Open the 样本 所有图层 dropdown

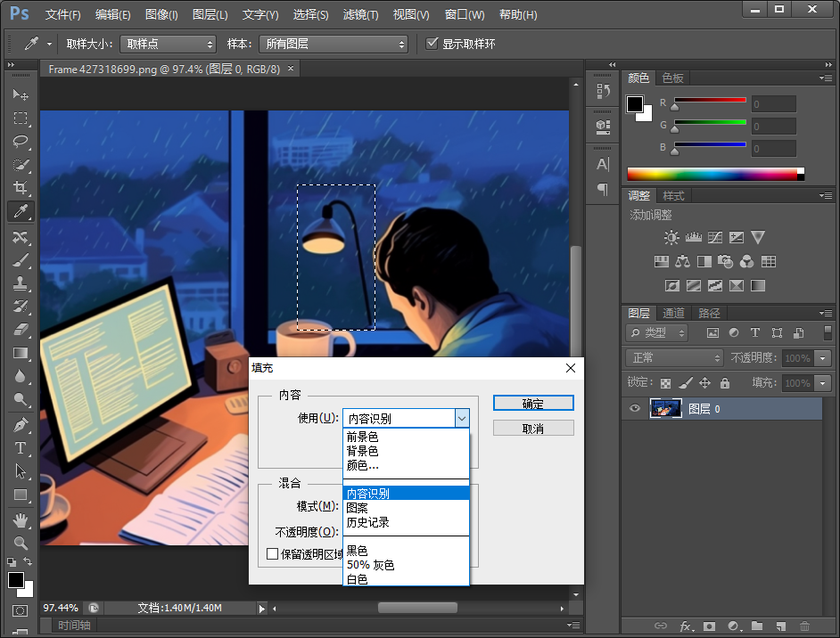(x=333, y=44)
